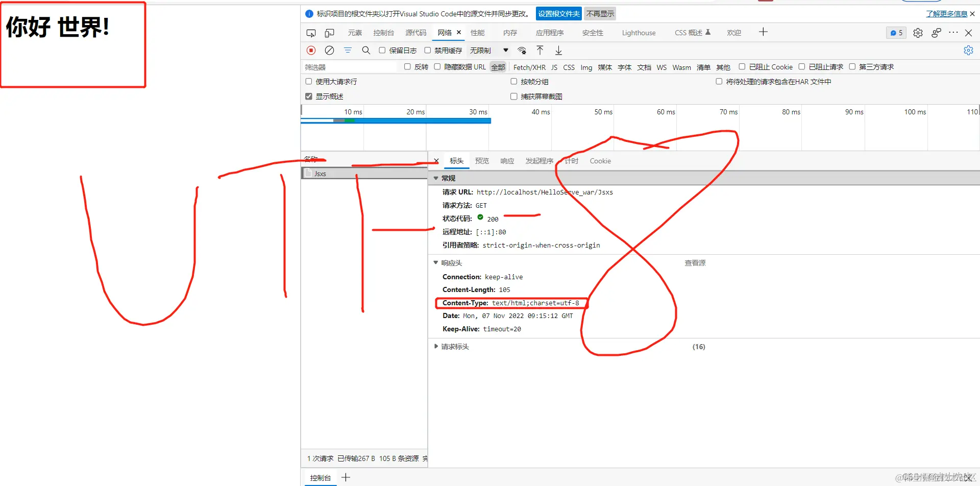
Task: Collapse the 响应头 section
Action: (x=436, y=263)
